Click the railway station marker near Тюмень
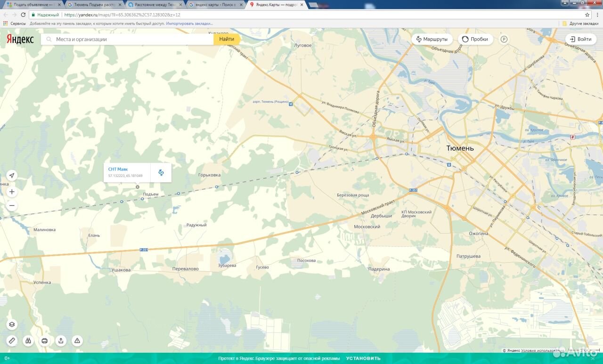603x364 pixels. [x=449, y=164]
